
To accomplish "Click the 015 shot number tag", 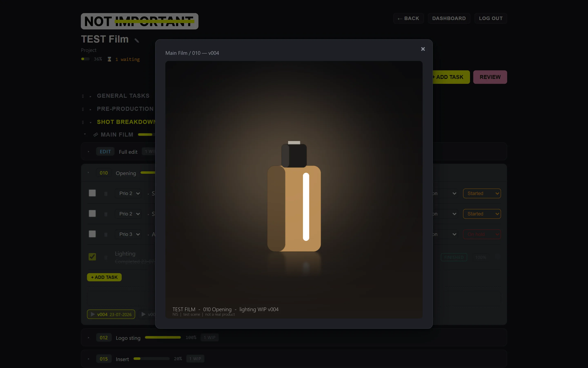I will click(x=104, y=359).
